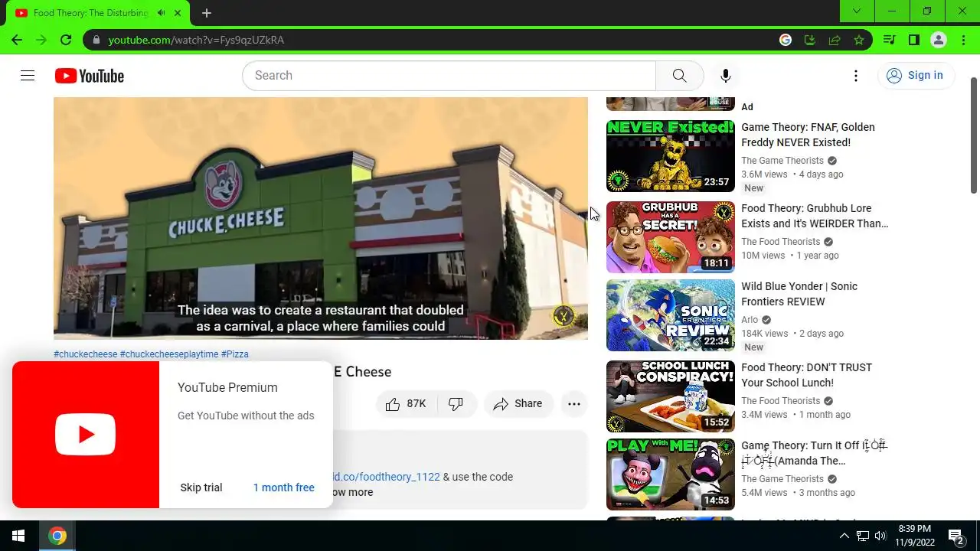980x551 pixels.
Task: Click the video player area
Action: pos(321,218)
